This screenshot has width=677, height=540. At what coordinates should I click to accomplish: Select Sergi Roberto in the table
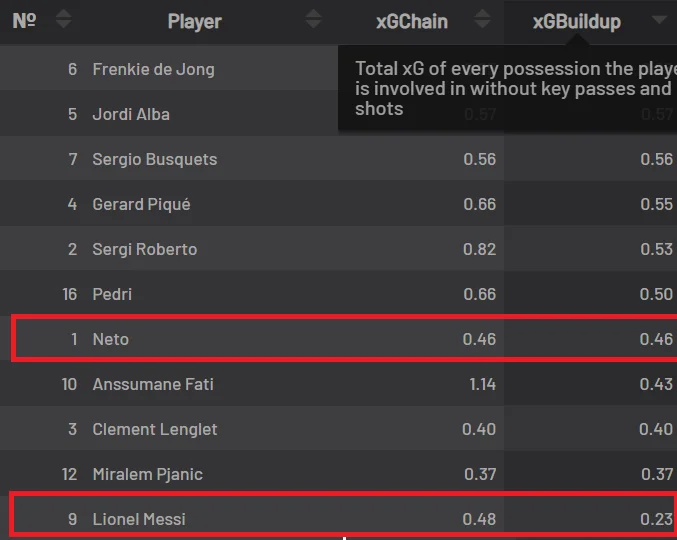coord(144,249)
